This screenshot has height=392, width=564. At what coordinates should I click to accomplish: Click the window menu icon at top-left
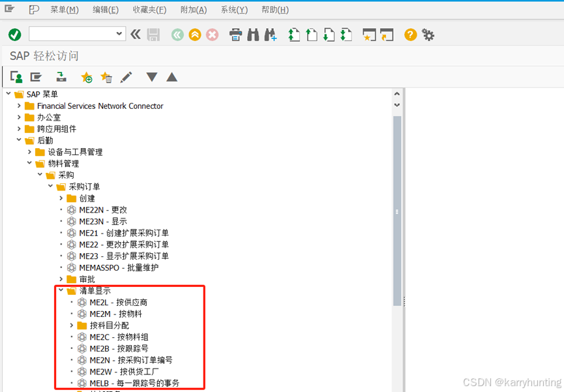[10, 9]
